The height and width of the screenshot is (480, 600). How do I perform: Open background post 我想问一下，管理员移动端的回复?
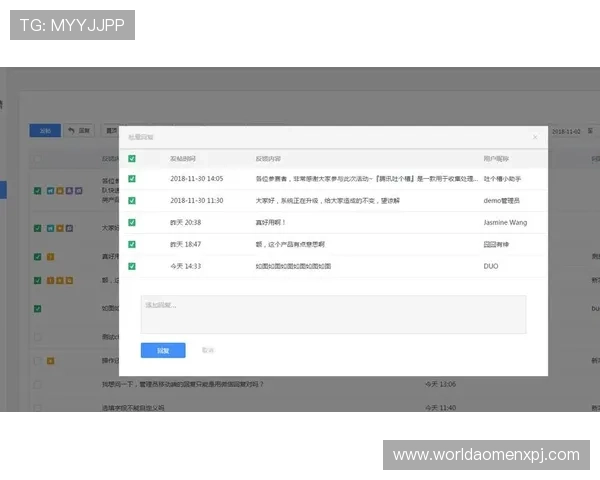coord(183,384)
